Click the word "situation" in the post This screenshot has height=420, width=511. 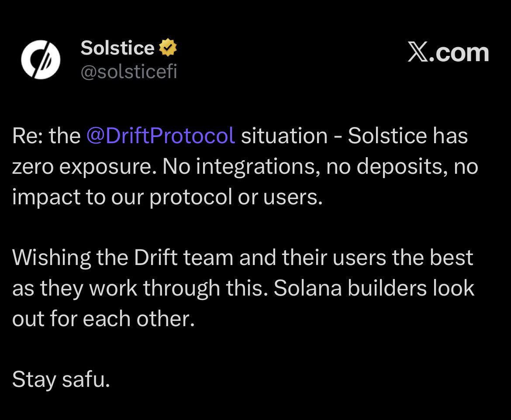pyautogui.click(x=284, y=136)
